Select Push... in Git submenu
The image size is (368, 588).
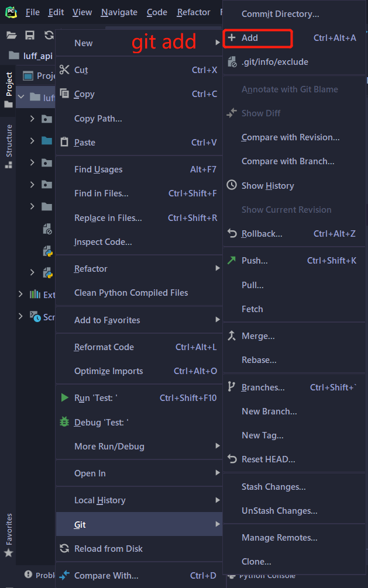294,261
